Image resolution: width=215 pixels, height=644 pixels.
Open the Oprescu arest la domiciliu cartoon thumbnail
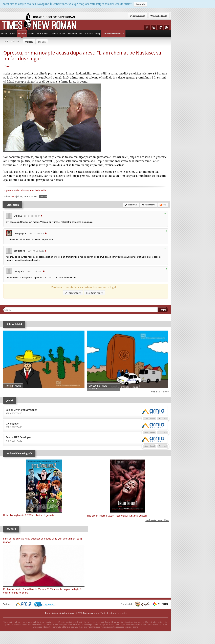pos(127,359)
